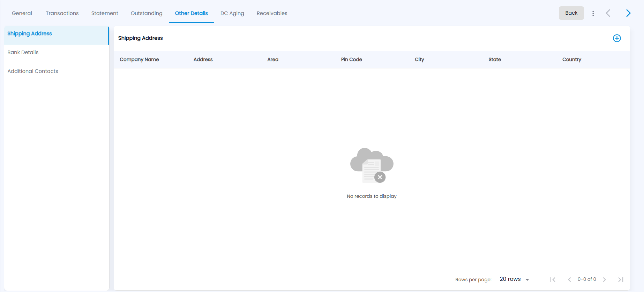Screen dimensions: 644x292
Task: Open the three-dot more options menu
Action: [593, 13]
